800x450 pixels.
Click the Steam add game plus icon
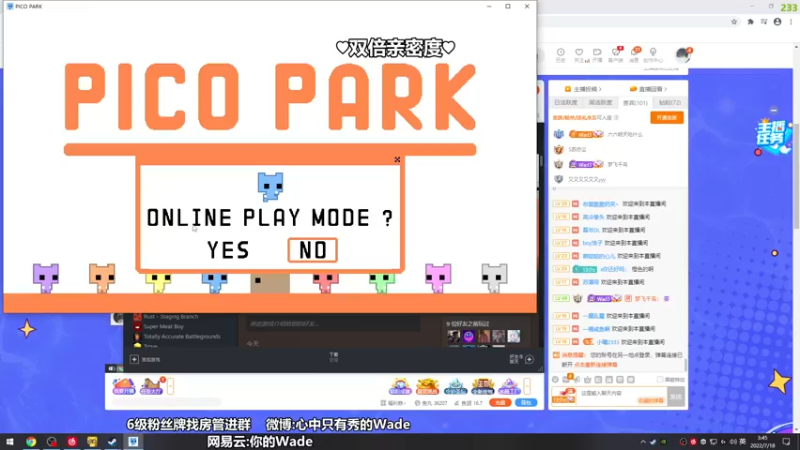(x=134, y=359)
